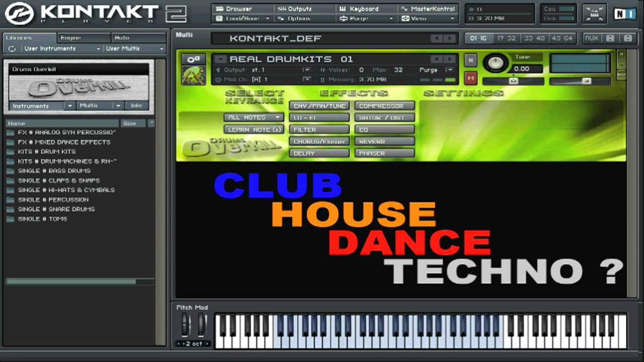Open the instrument Purge dropdown
This screenshot has width=644, height=362.
pyautogui.click(x=449, y=70)
